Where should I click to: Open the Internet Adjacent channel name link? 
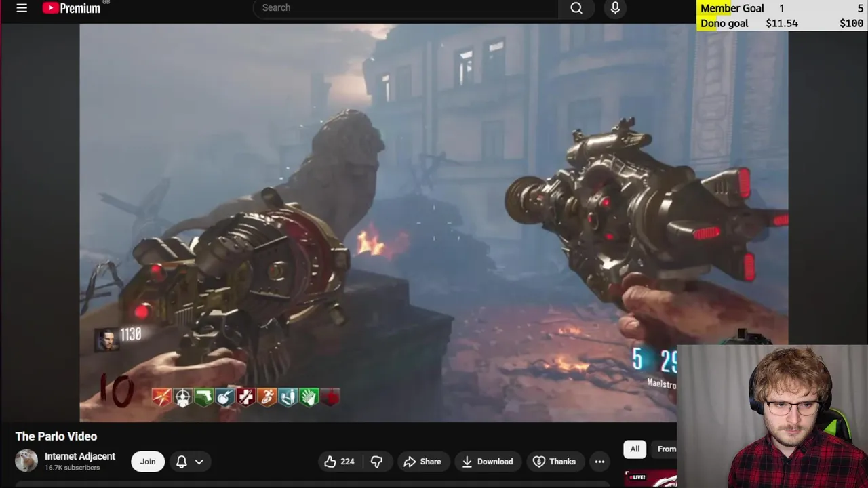coord(80,456)
